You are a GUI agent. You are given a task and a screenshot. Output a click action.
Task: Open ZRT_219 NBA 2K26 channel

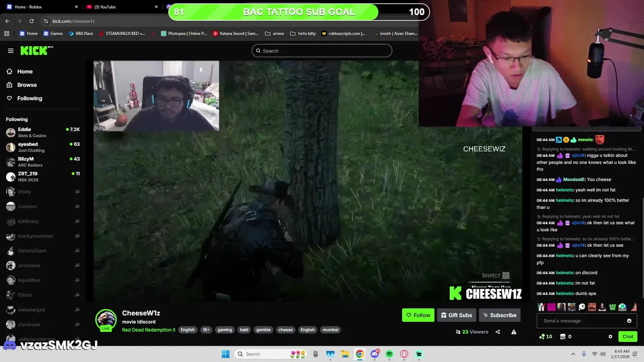click(43, 176)
